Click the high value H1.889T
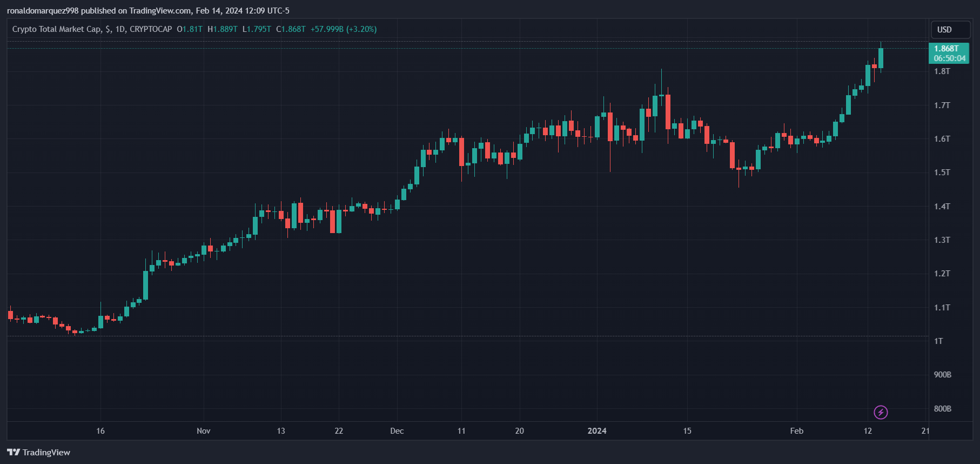The width and height of the screenshot is (980, 464). pyautogui.click(x=222, y=29)
